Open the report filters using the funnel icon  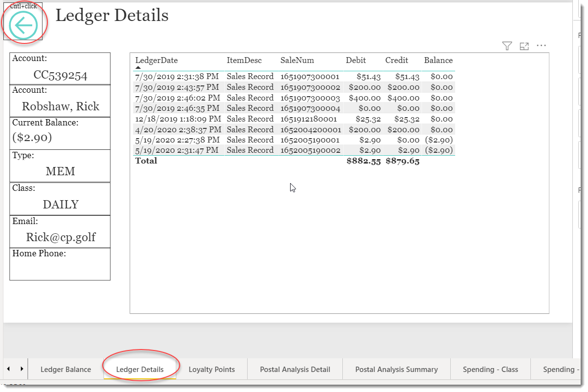[507, 45]
